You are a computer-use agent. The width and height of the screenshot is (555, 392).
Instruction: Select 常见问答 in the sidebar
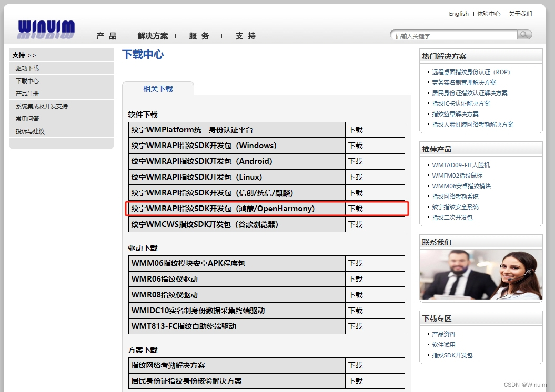tap(61, 119)
